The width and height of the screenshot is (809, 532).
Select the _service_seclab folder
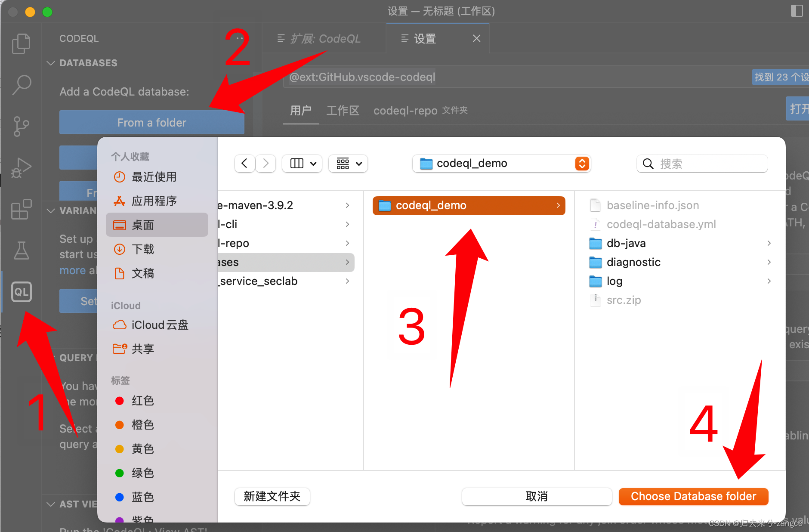point(286,281)
